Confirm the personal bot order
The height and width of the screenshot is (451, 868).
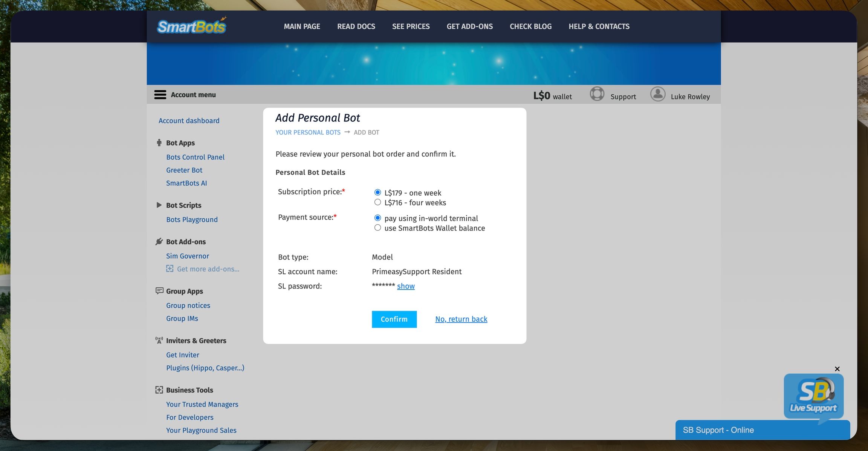coord(394,319)
